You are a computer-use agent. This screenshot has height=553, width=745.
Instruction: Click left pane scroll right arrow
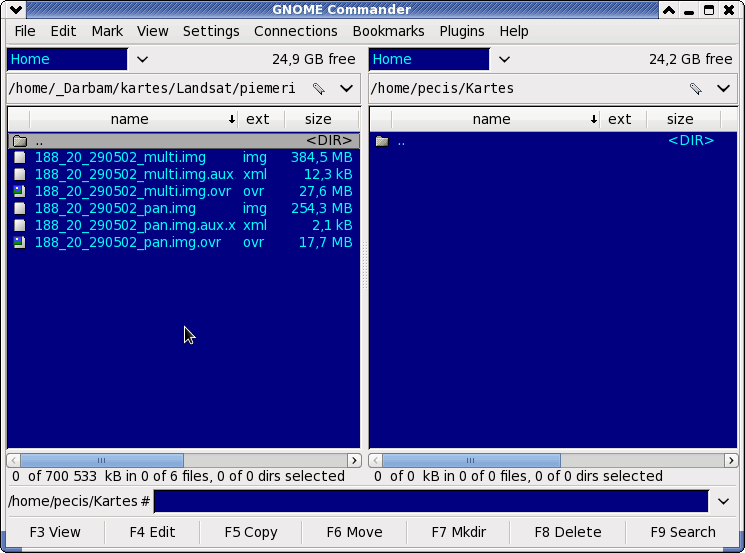click(354, 460)
